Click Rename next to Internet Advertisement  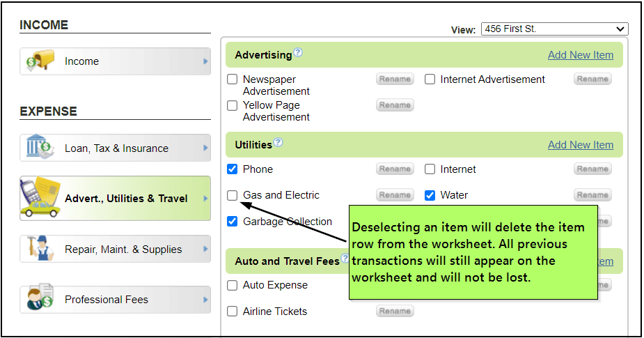pos(592,79)
